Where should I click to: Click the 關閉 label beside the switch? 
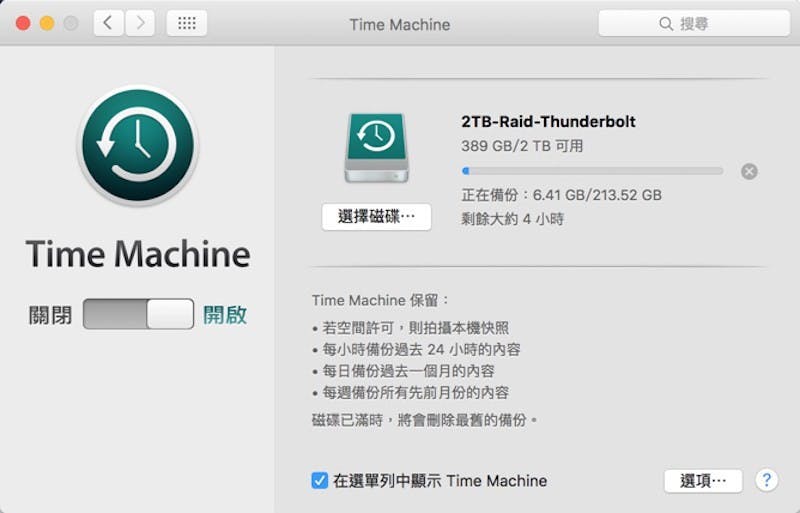click(x=50, y=315)
